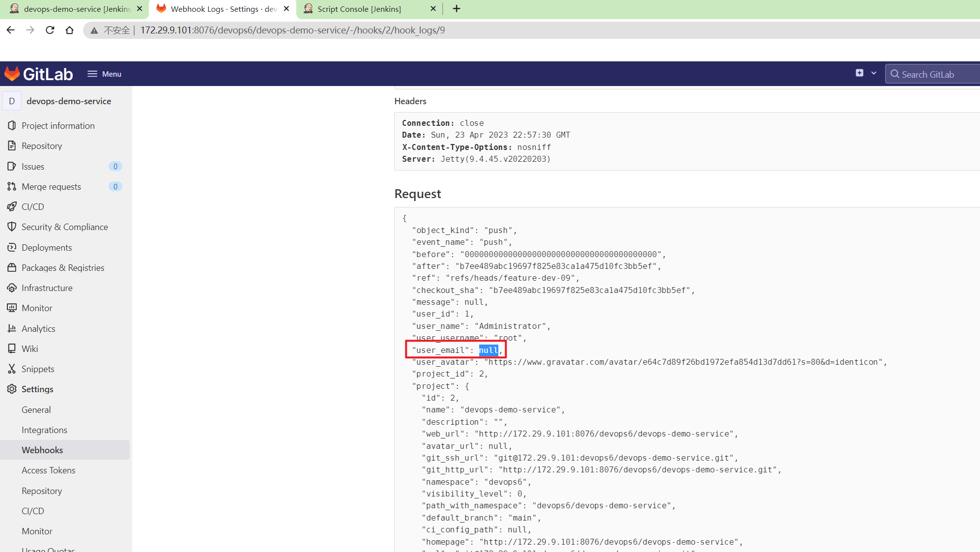Click the Settings gear icon
The image size is (980, 552).
[x=12, y=389]
